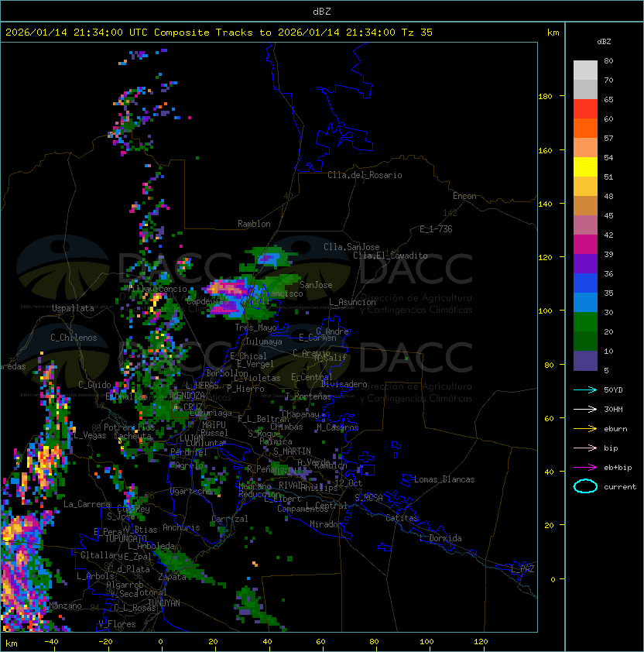The width and height of the screenshot is (644, 652).
Task: Click the La_Carrera map label
Action: click(87, 504)
